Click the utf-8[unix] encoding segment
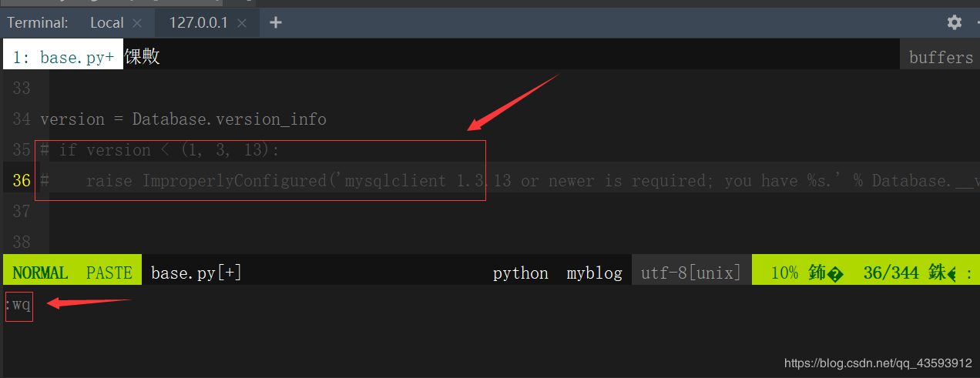 point(691,273)
